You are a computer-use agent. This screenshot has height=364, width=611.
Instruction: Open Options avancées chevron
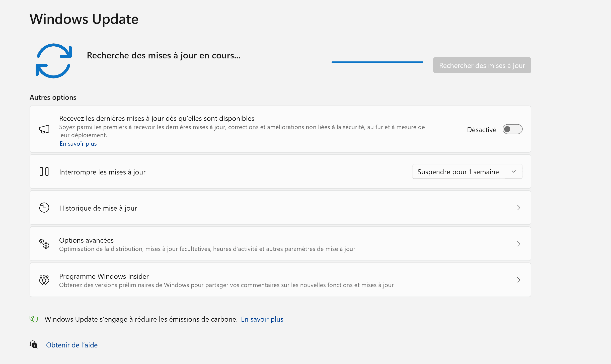[x=519, y=244]
